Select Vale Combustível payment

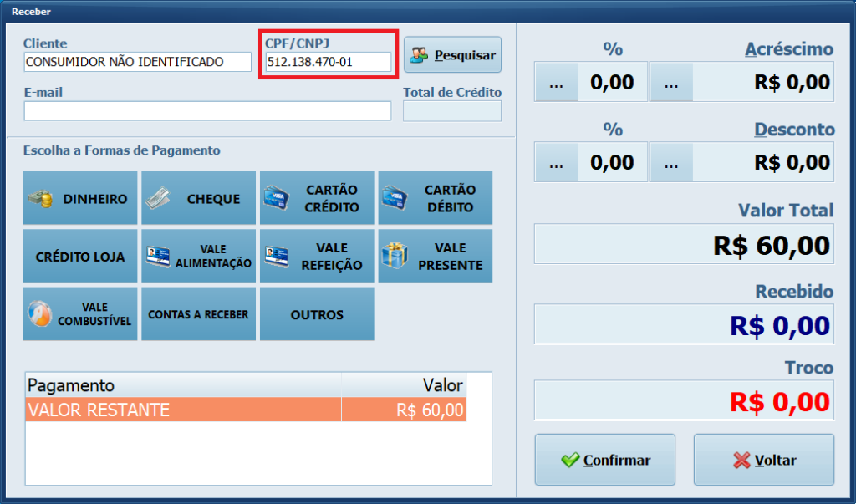80,314
